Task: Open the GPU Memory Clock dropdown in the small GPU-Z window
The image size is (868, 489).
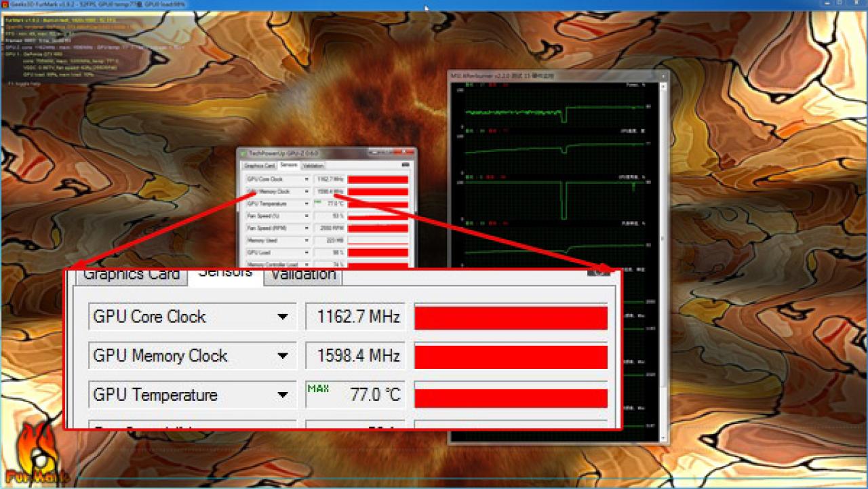Action: [x=307, y=191]
